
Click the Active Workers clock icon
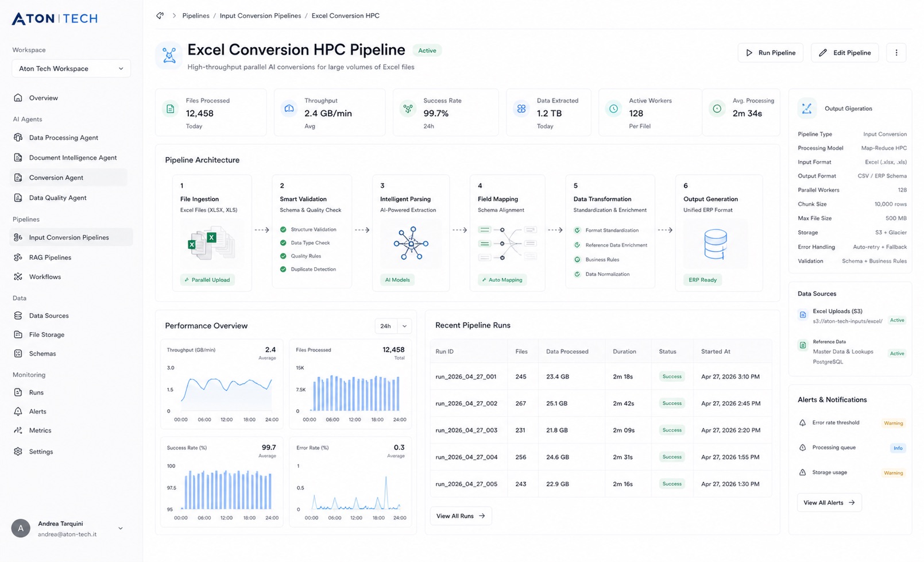click(x=613, y=109)
